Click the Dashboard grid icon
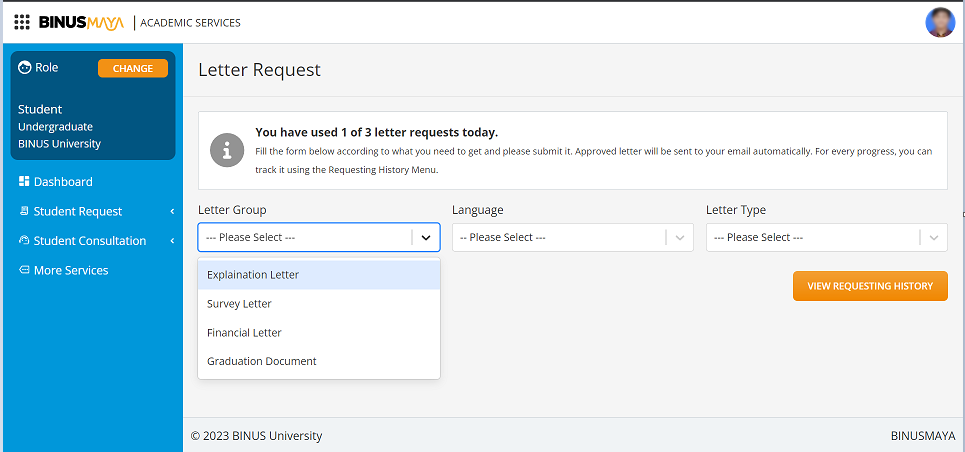The image size is (965, 452). coord(24,181)
